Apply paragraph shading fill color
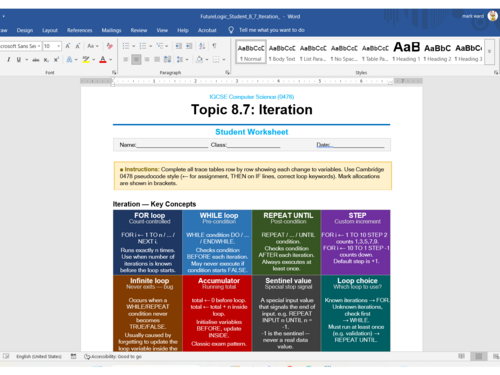Screen dimensions: 500x375 199,60
